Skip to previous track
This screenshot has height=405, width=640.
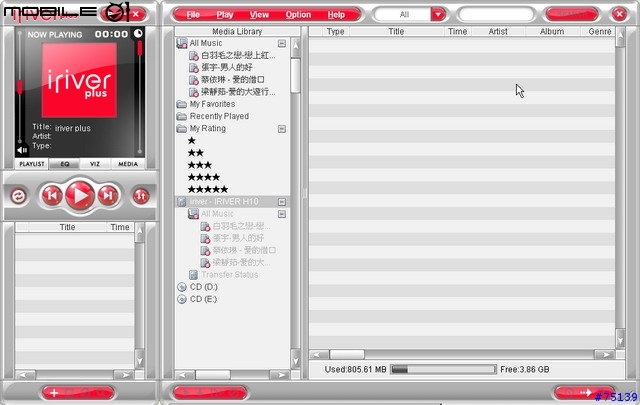point(52,196)
